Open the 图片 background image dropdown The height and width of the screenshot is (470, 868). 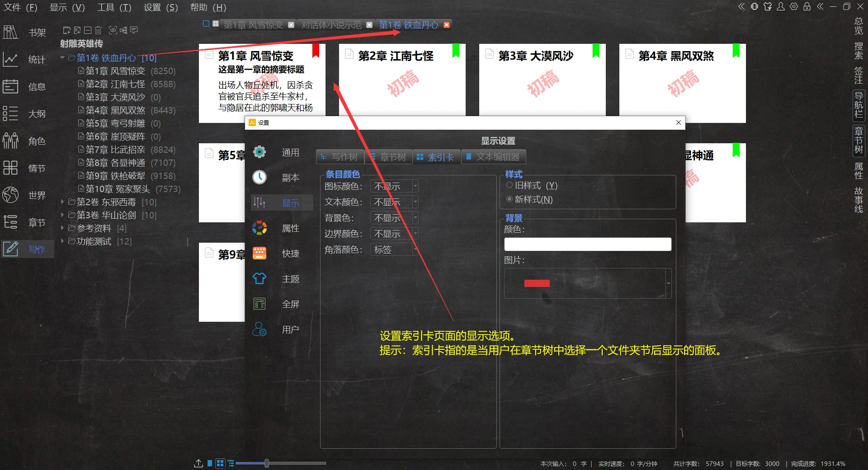[588, 283]
